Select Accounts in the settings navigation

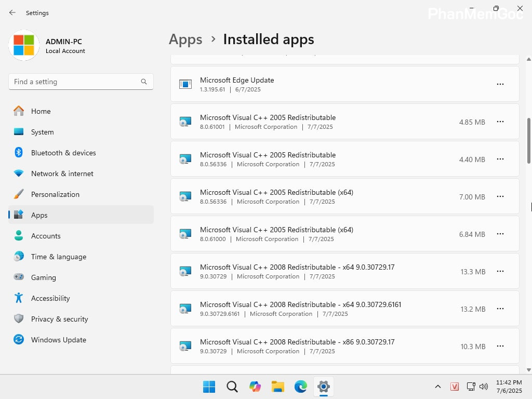pyautogui.click(x=46, y=236)
